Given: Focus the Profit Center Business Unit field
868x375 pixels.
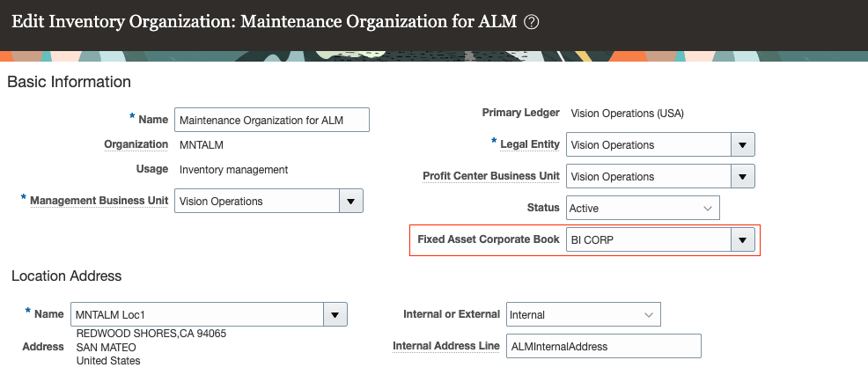Looking at the screenshot, I should point(648,177).
